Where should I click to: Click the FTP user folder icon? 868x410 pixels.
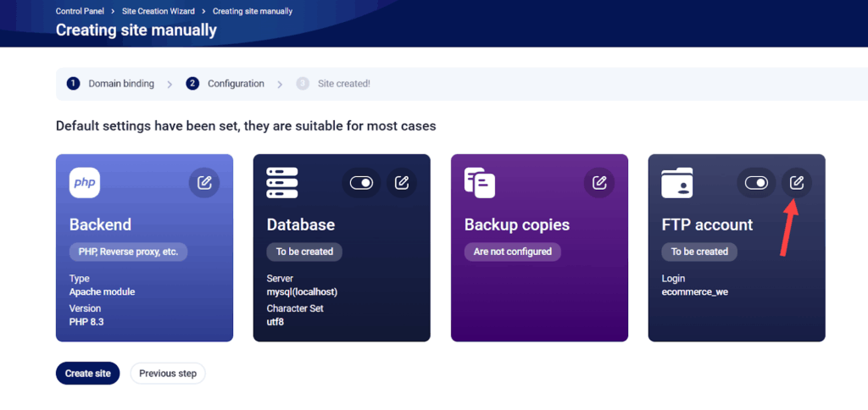[x=677, y=182]
